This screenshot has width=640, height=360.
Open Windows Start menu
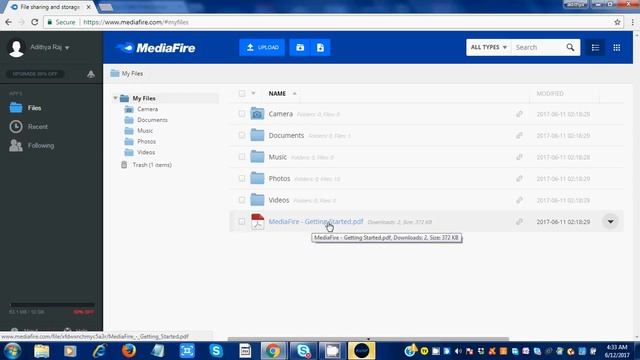click(13, 351)
